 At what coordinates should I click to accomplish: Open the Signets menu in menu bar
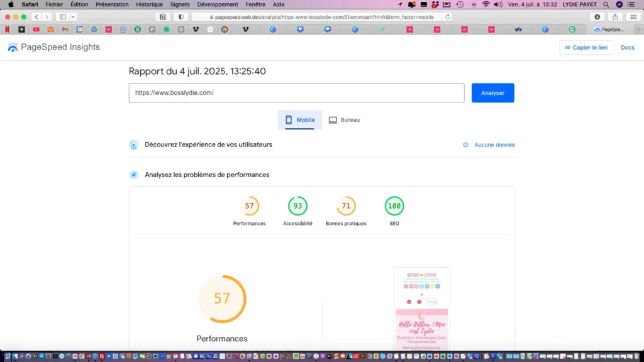[x=180, y=4]
